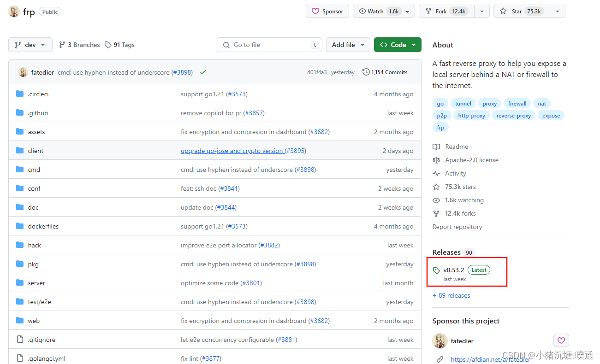
Task: Open the dev branch dropdown
Action: click(x=30, y=45)
